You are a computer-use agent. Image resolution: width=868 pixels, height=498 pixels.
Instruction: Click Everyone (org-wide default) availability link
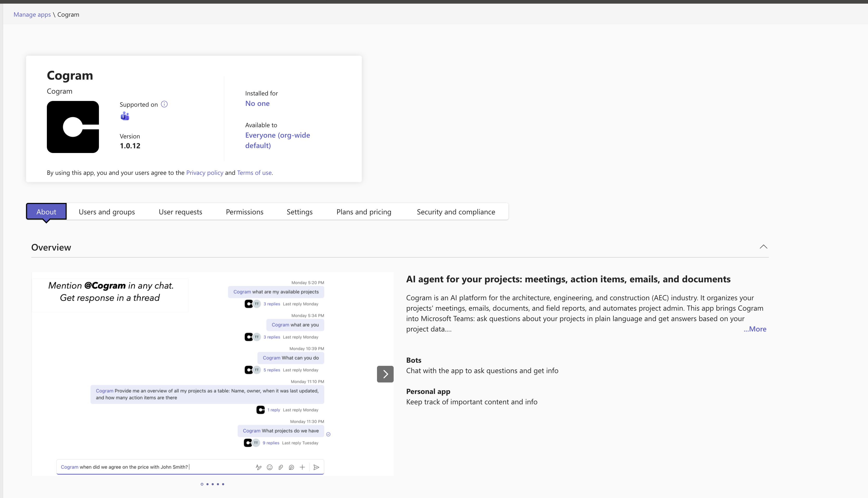[278, 140]
